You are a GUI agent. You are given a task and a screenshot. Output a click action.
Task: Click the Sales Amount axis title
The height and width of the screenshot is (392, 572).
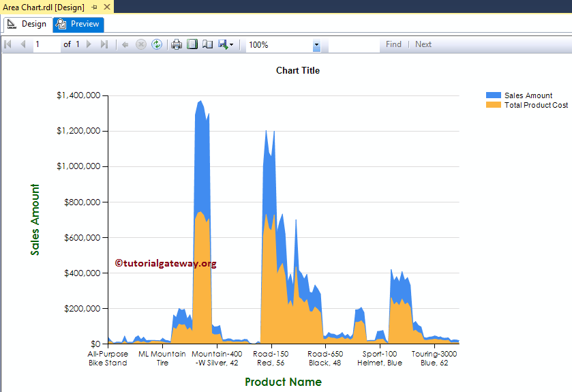click(35, 220)
